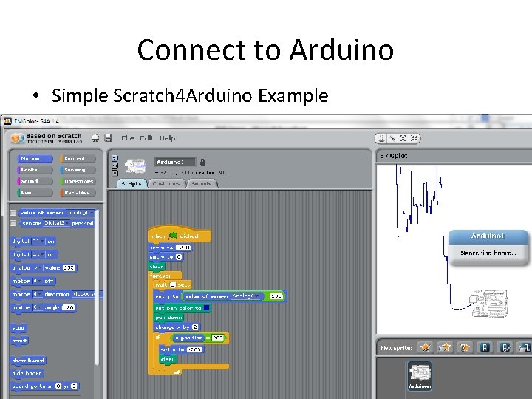Image resolution: width=532 pixels, height=399 pixels.
Task: Click the save project floppy icon
Action: 108,138
